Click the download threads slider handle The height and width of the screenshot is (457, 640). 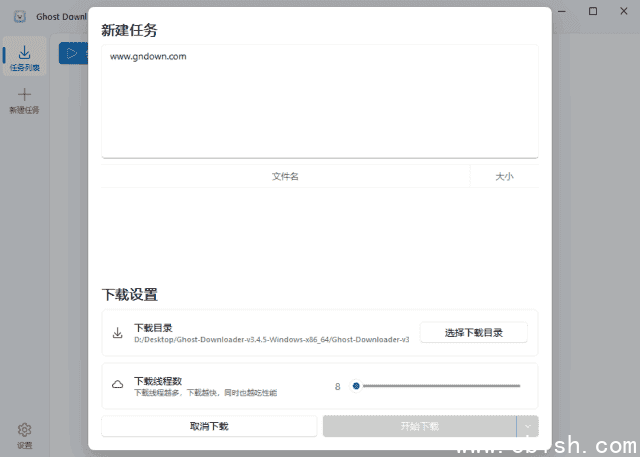pyautogui.click(x=356, y=386)
